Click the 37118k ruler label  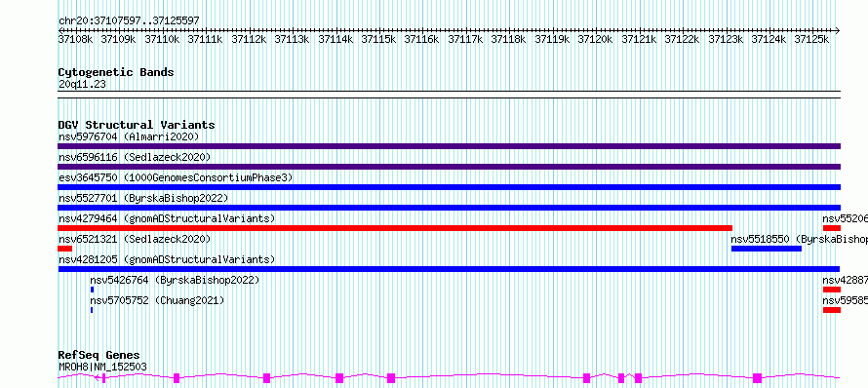coord(509,39)
